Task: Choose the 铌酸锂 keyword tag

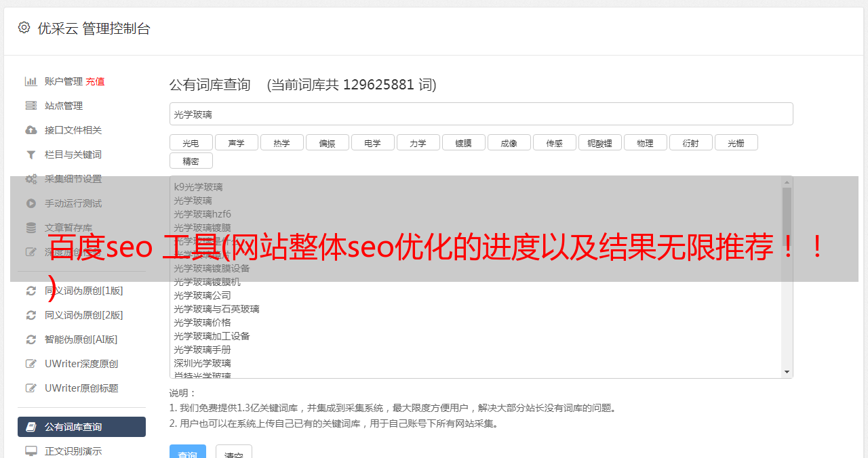Action: pos(599,142)
